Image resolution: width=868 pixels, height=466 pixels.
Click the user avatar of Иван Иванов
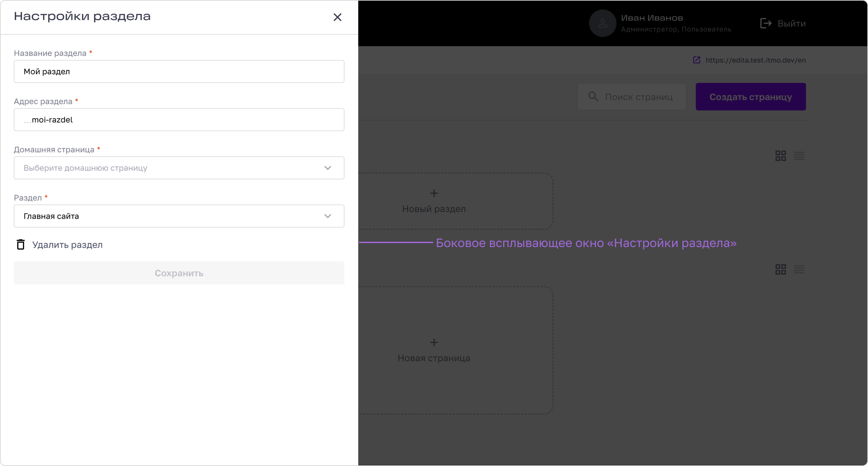[602, 23]
